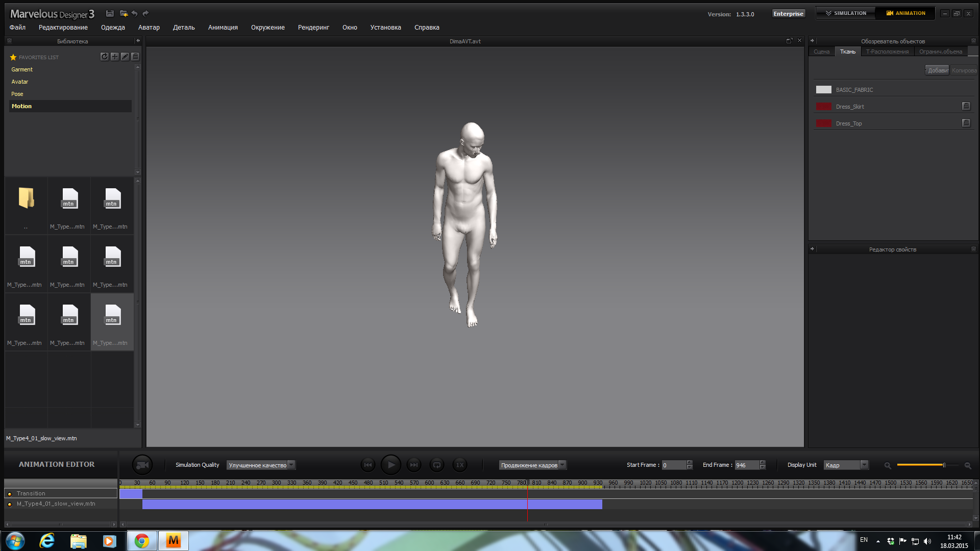The width and height of the screenshot is (980, 551).
Task: Delete the Dress_Skirt fabric with trash icon
Action: click(x=966, y=106)
